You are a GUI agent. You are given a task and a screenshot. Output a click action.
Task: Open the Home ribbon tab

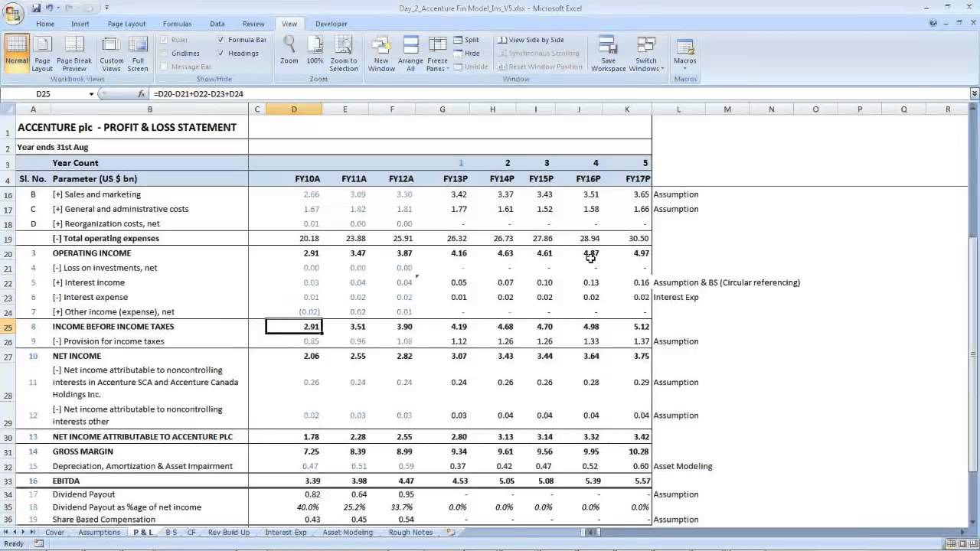(45, 24)
